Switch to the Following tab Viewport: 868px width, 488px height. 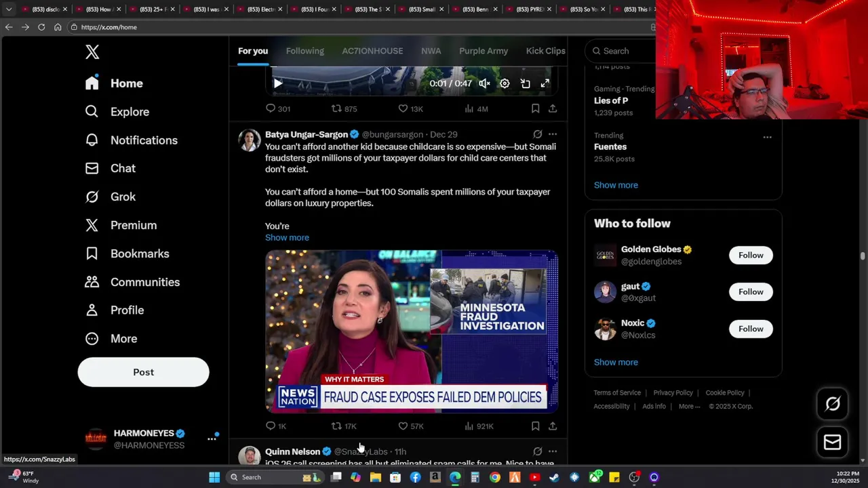click(304, 51)
